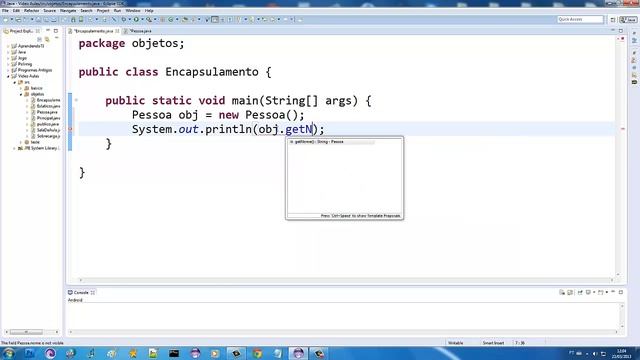The width and height of the screenshot is (640, 360).
Task: Expand the Programas Antigos project
Action: tap(8, 70)
